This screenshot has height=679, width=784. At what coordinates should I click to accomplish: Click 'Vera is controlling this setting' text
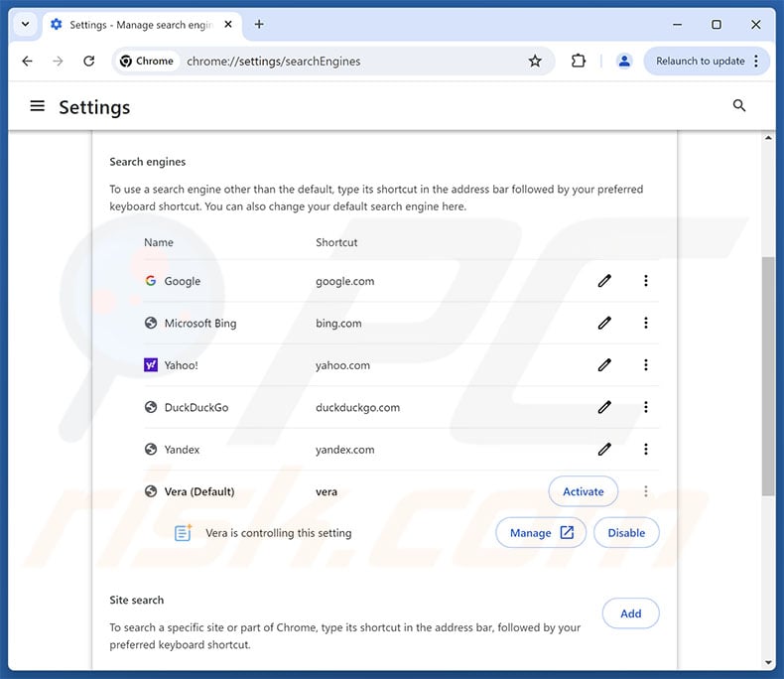[x=279, y=533]
